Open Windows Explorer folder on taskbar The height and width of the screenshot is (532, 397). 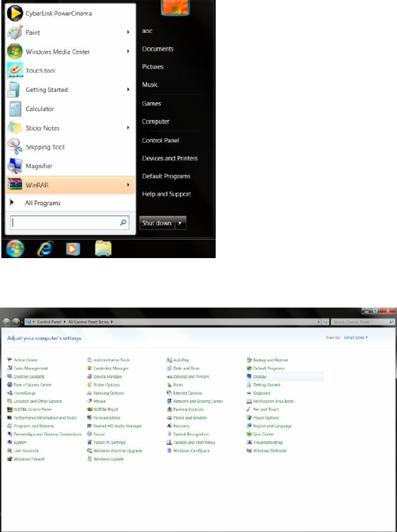tap(103, 248)
